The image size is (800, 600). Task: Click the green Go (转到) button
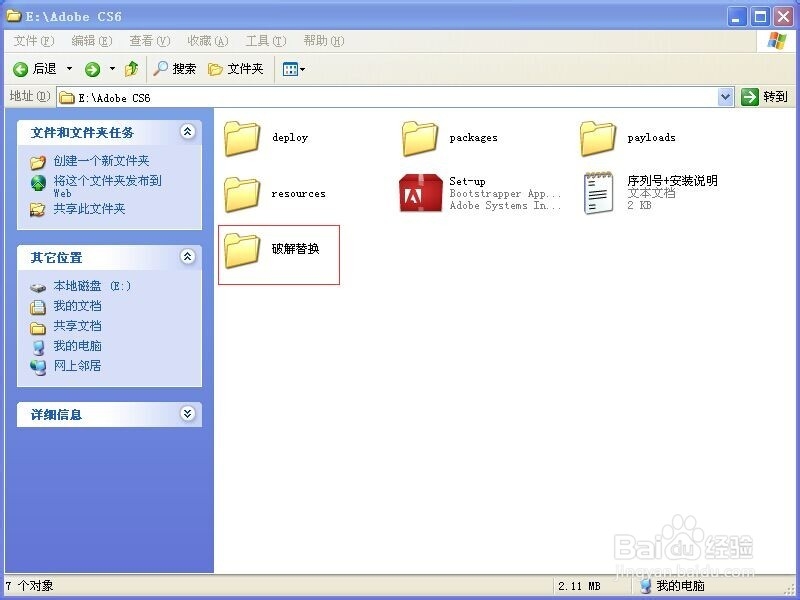(765, 96)
